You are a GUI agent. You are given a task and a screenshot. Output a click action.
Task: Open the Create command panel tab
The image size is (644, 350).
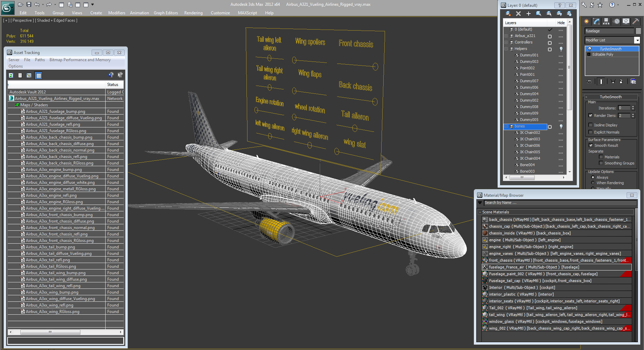[x=587, y=21]
